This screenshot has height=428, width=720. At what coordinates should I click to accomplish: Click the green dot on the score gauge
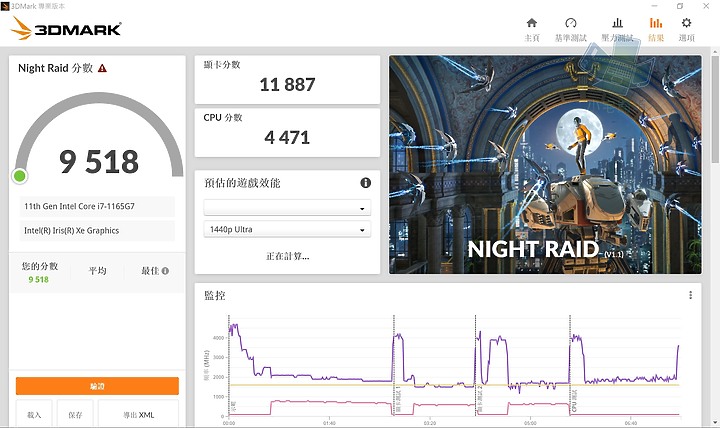point(20,176)
